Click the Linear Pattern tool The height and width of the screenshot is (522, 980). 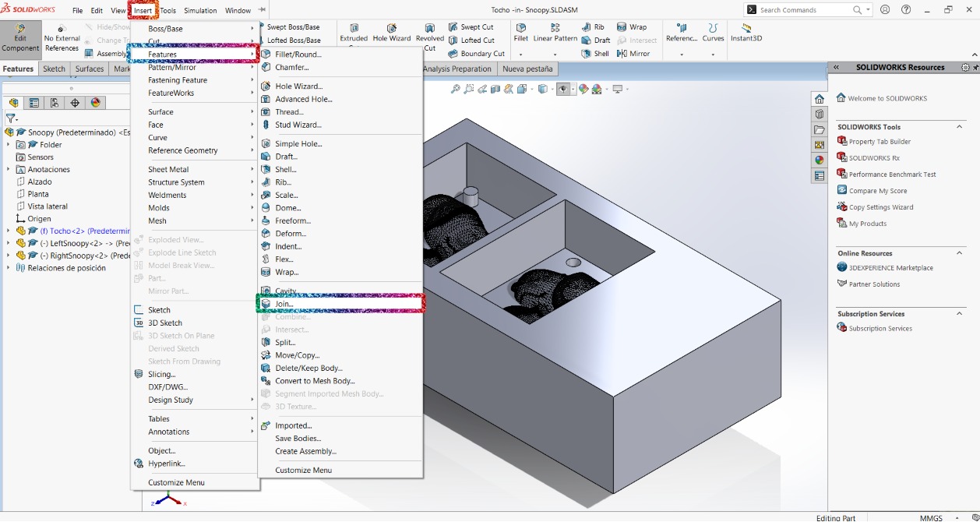[555, 33]
